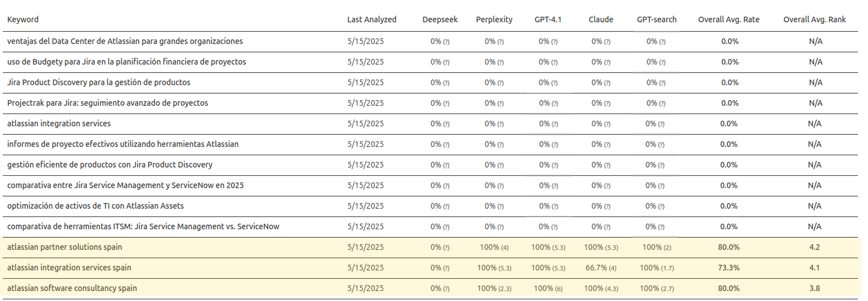This screenshot has width=868, height=301.
Task: Click GPT-search '100% (2)' in partner solutions row
Action: (657, 247)
